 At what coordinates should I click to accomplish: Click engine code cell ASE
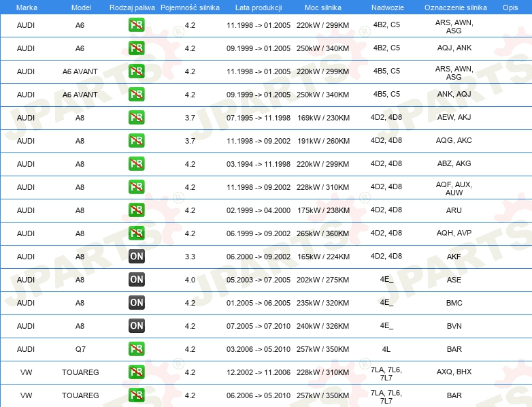454,280
